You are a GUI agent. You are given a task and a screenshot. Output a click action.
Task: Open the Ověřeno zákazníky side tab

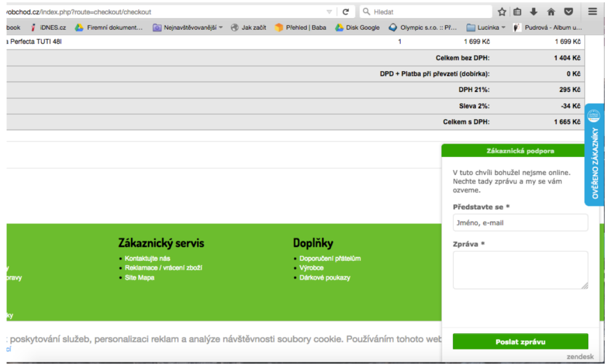click(x=595, y=155)
